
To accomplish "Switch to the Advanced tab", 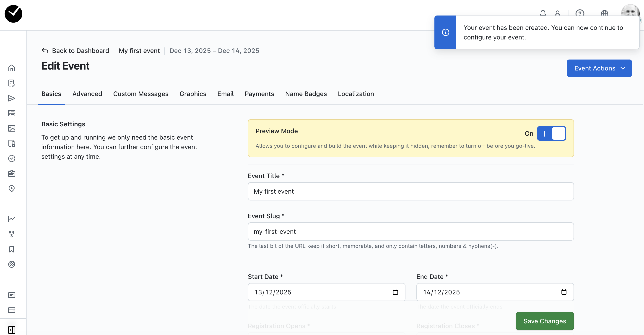I will [87, 94].
